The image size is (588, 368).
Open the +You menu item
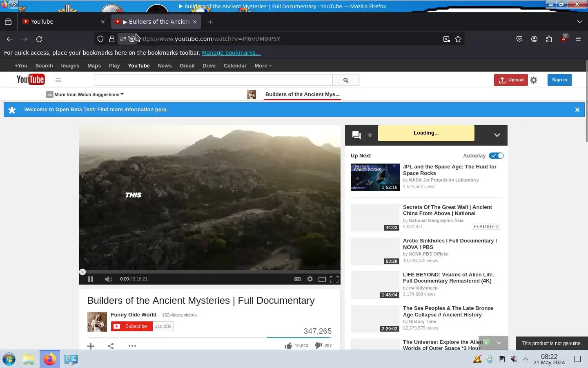coord(21,66)
